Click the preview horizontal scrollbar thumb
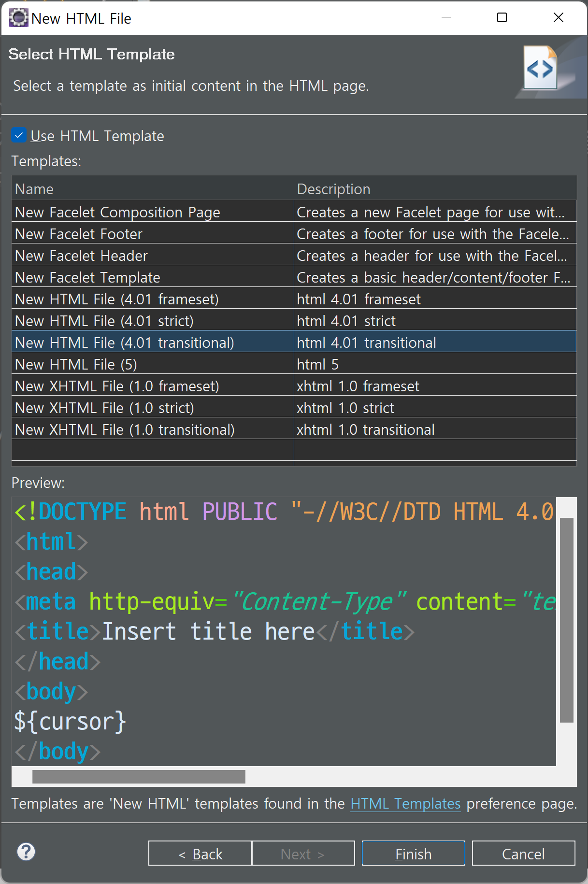Screen dimensions: 588x884 (x=139, y=777)
